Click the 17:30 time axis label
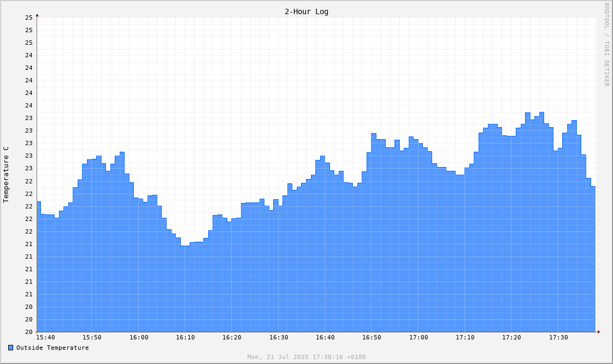Image resolution: width=613 pixels, height=364 pixels. (x=559, y=337)
